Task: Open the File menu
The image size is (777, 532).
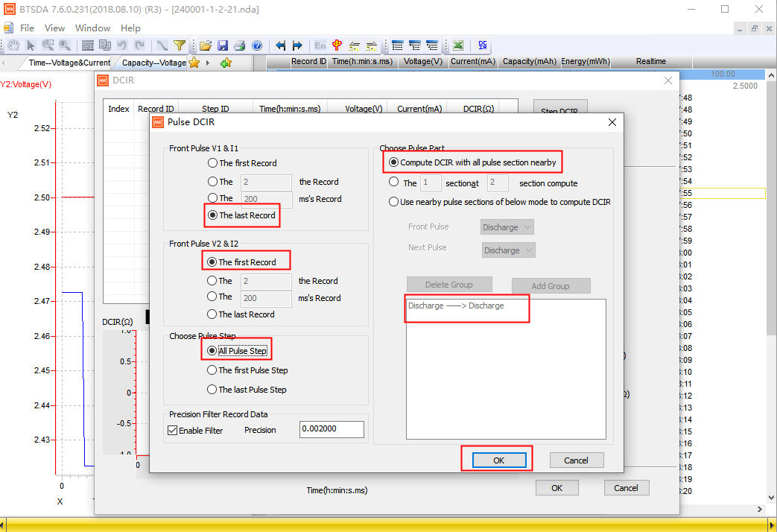Action: click(27, 28)
